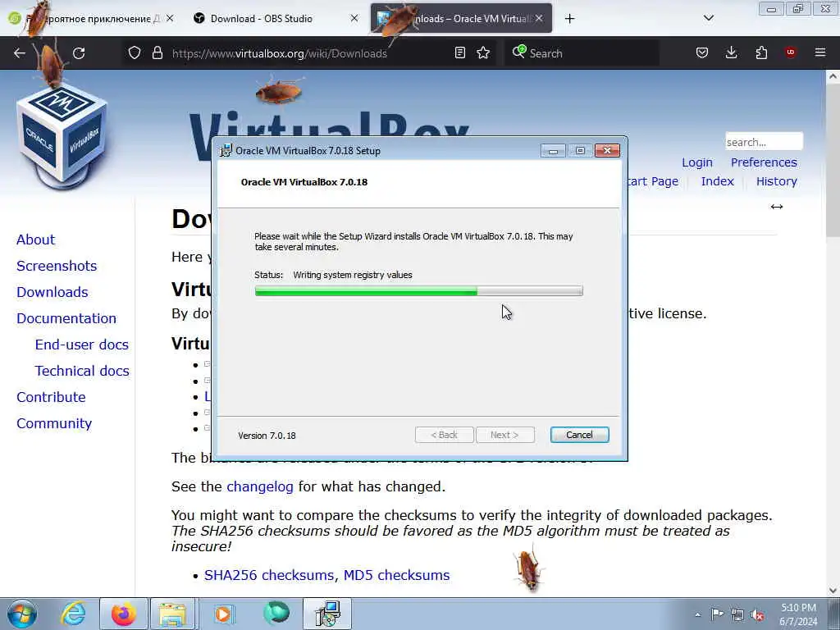
Task: Switch to Firefox in the taskbar
Action: [x=124, y=614]
